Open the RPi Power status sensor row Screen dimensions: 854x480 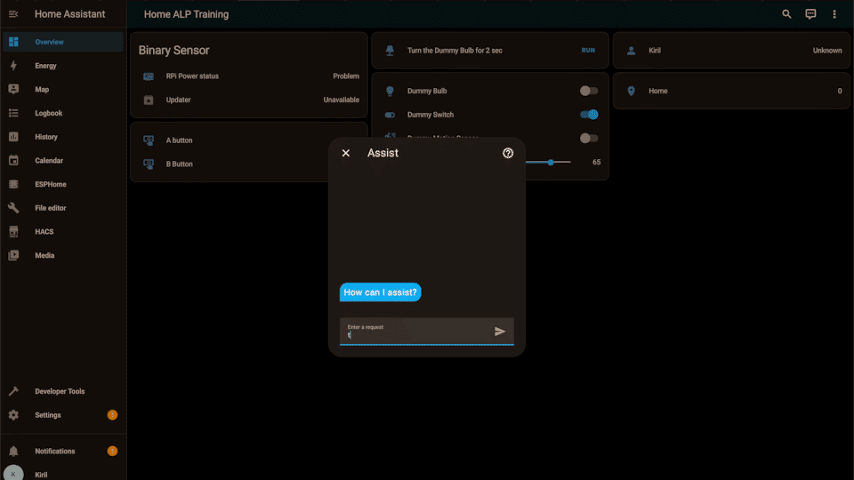coord(249,76)
